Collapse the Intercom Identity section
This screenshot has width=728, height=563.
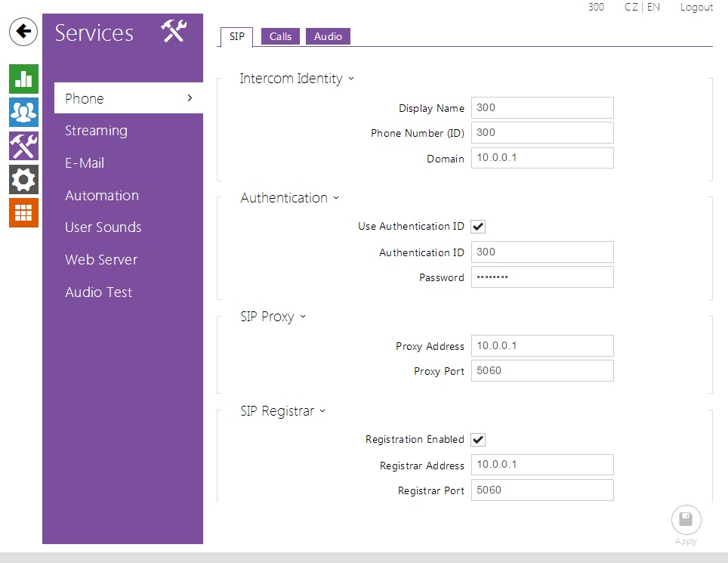coord(297,79)
